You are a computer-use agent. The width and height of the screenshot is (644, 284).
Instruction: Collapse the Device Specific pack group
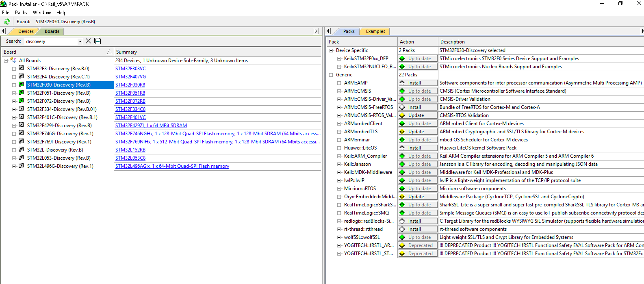(331, 50)
